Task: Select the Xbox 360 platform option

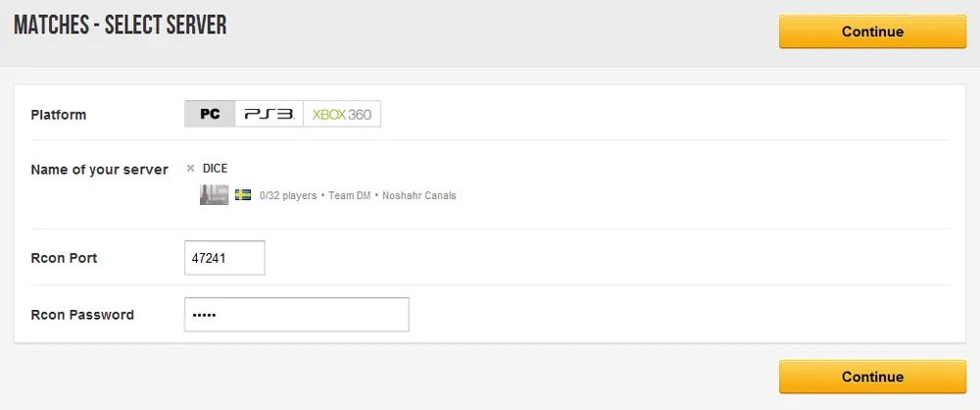Action: 342,114
